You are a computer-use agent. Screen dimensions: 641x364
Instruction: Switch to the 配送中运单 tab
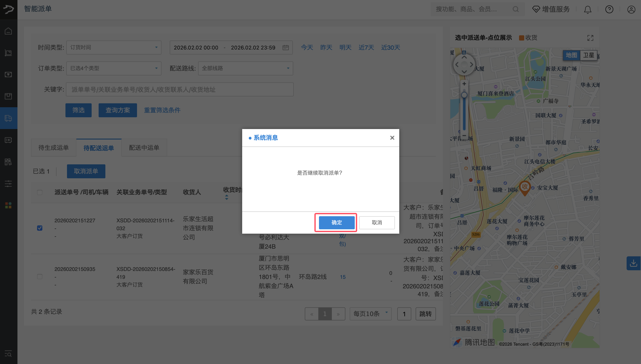click(144, 148)
